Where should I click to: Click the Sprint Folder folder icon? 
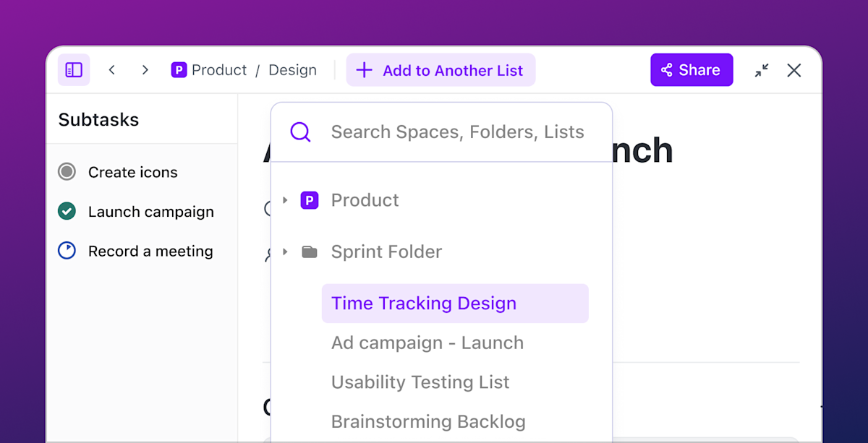click(x=310, y=251)
